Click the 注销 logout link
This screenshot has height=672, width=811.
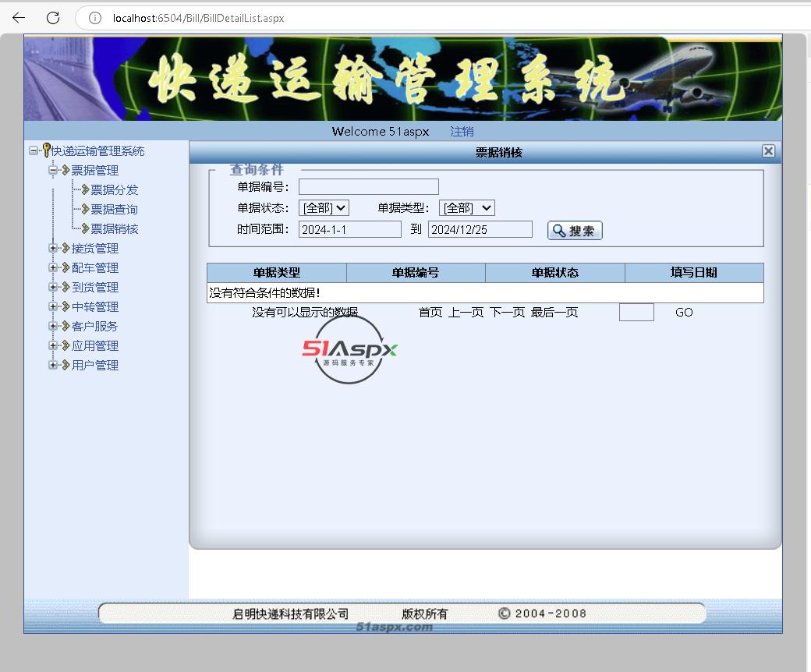462,131
